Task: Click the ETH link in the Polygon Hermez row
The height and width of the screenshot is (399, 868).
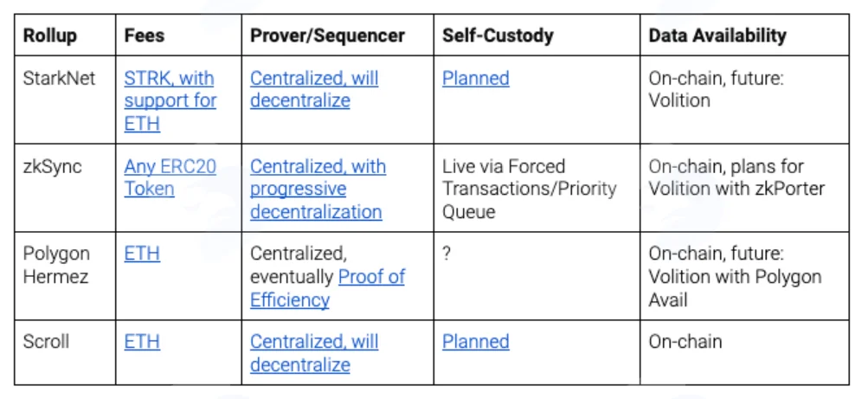Action: tap(142, 254)
